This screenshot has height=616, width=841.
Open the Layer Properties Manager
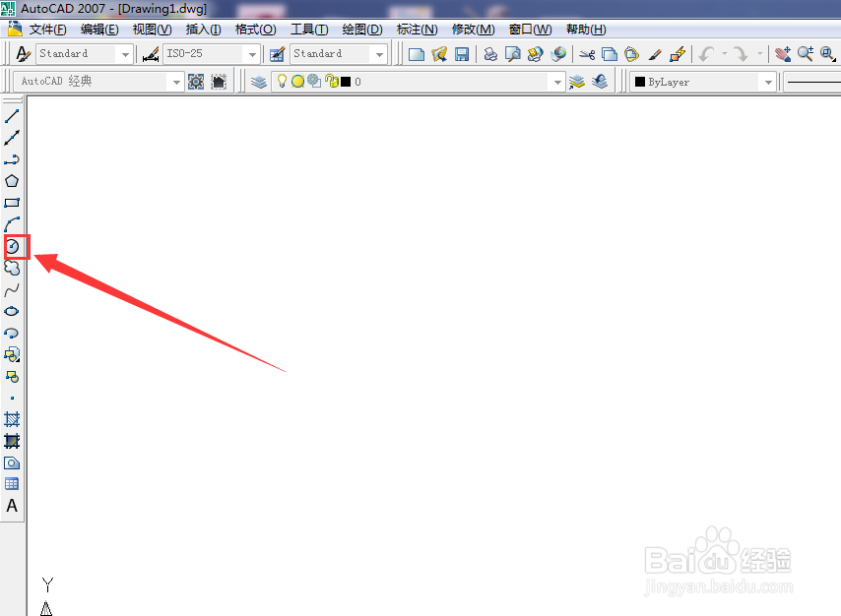point(259,82)
